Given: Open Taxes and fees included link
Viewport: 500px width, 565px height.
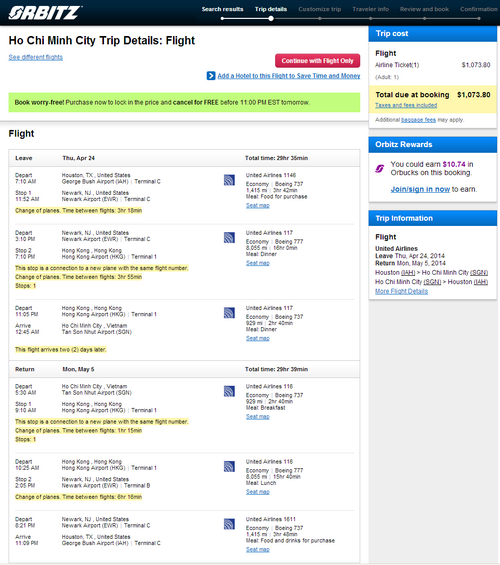Looking at the screenshot, I should point(406,105).
